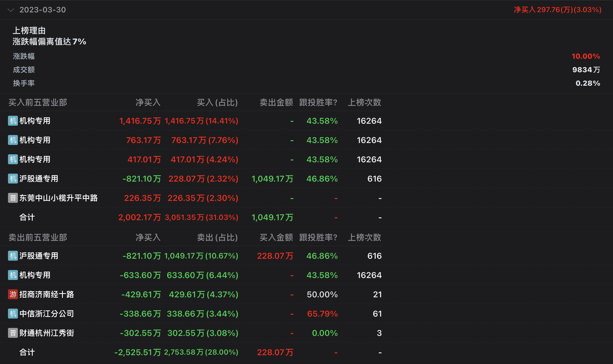Click 买入前五营业部 header label
This screenshot has width=613, height=364.
click(x=38, y=103)
